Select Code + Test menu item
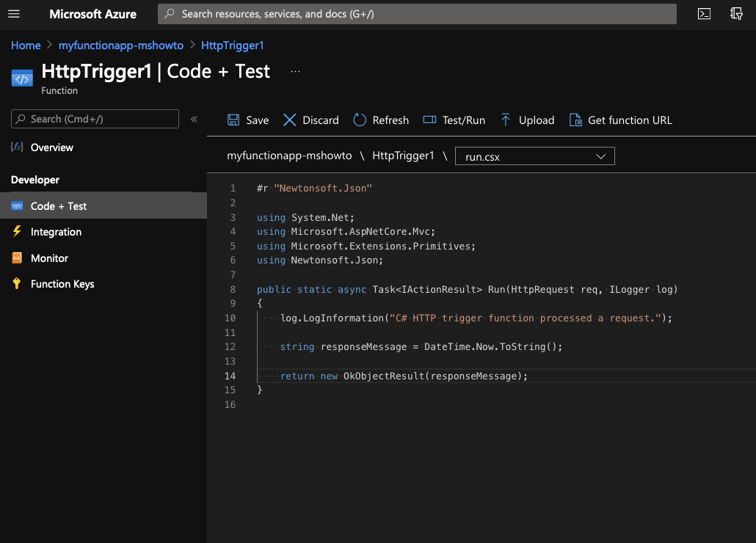 [x=103, y=205]
